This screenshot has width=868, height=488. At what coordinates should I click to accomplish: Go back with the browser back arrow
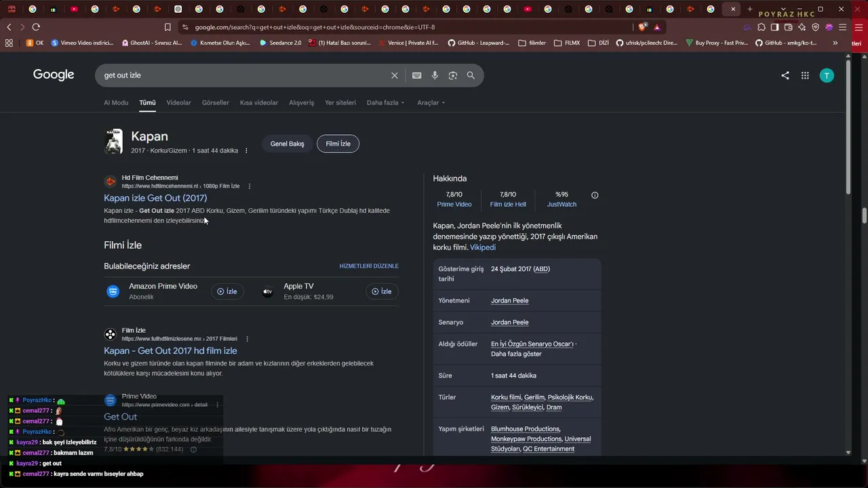click(9, 27)
